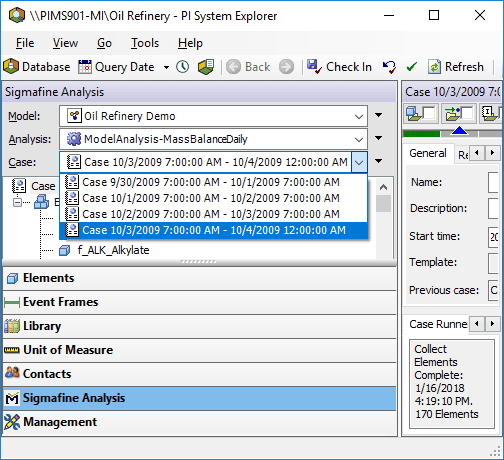
Task: Open the Library navigation section
Action: [199, 326]
